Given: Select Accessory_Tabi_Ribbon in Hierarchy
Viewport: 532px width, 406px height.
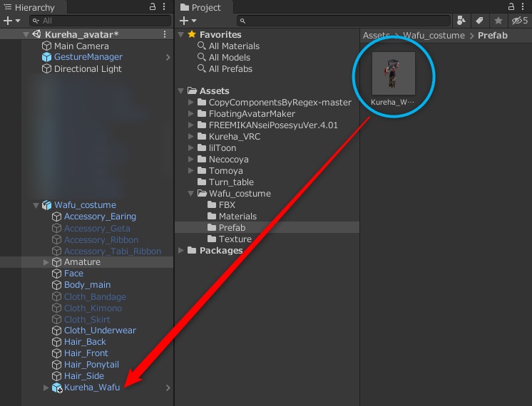Looking at the screenshot, I should point(112,251).
